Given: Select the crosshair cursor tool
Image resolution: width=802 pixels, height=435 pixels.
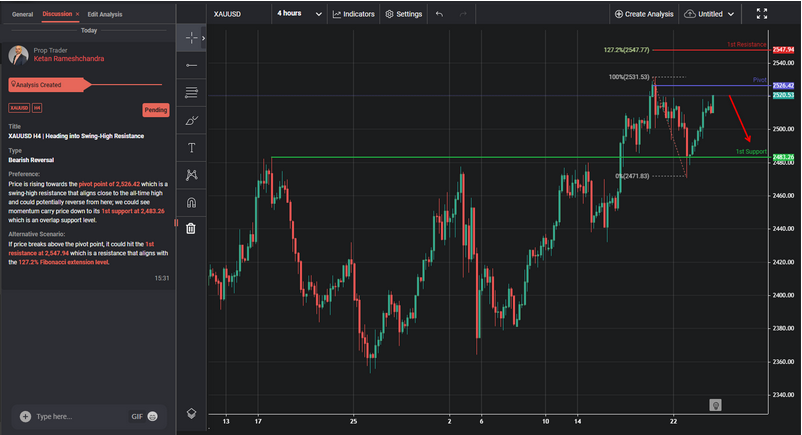Looking at the screenshot, I should [191, 38].
